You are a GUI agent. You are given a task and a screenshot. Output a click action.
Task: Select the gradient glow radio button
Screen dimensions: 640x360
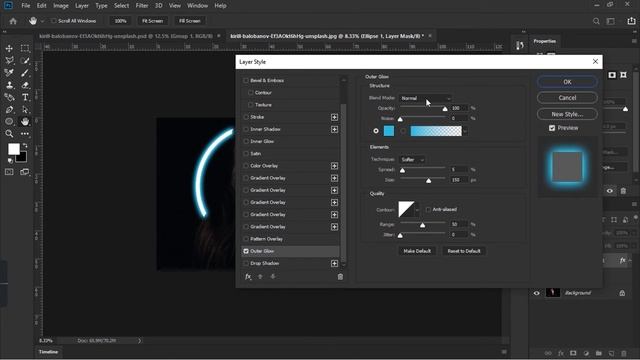[403, 131]
